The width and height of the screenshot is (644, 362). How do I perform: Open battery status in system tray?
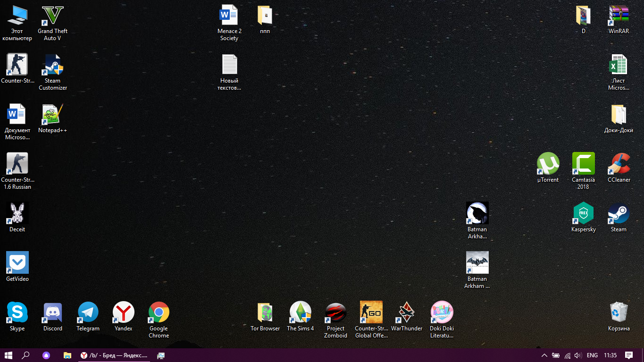(556, 355)
